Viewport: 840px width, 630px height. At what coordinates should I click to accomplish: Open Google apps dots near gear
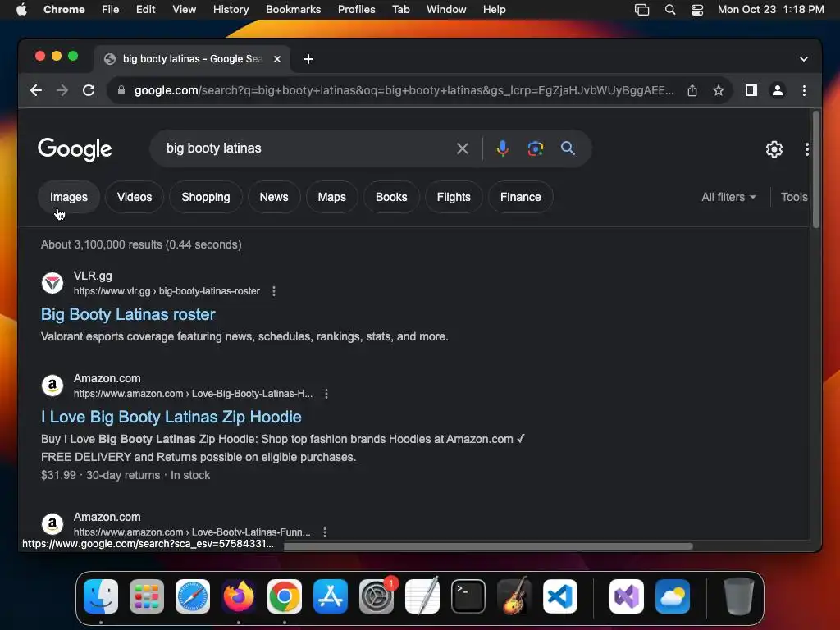click(x=807, y=149)
